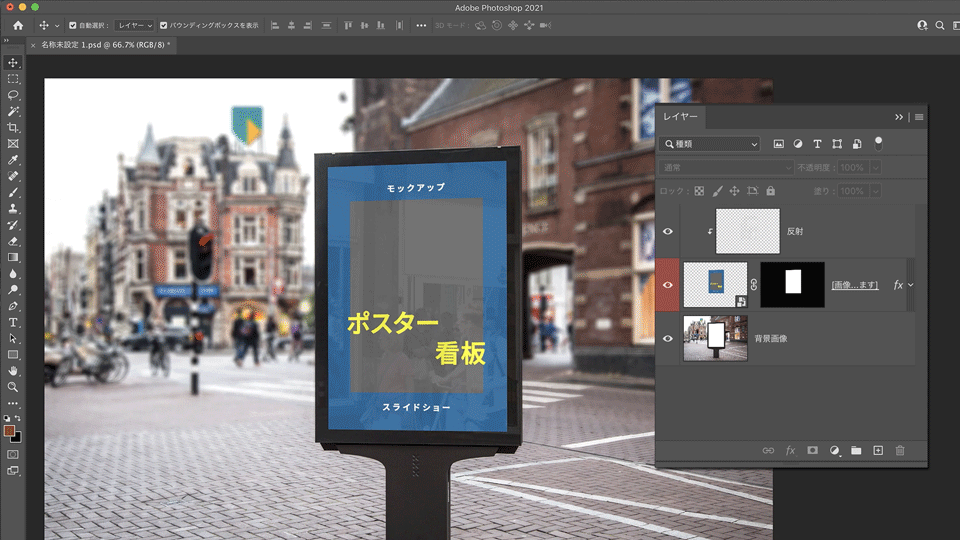Hide the 背景画像 layer
The image size is (960, 540).
click(x=668, y=339)
